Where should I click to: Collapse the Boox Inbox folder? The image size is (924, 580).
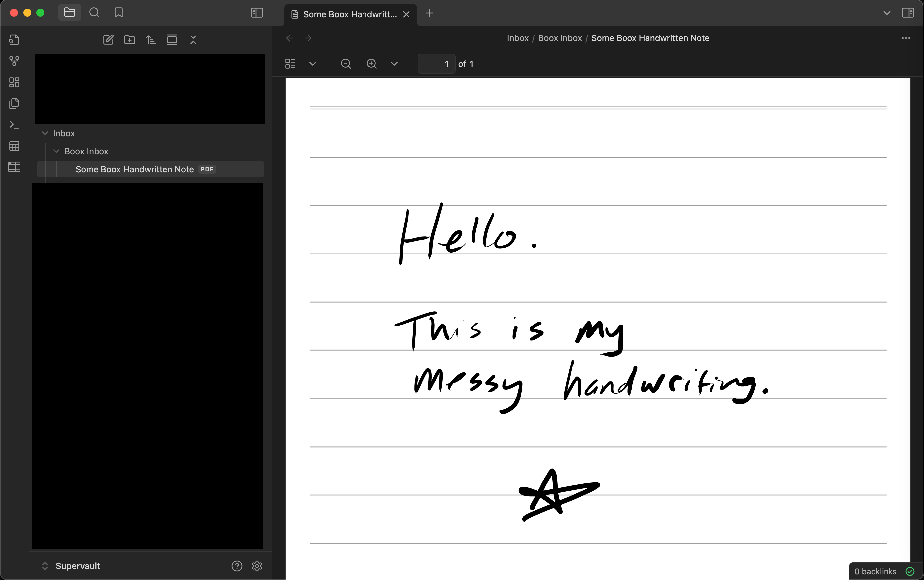56,151
